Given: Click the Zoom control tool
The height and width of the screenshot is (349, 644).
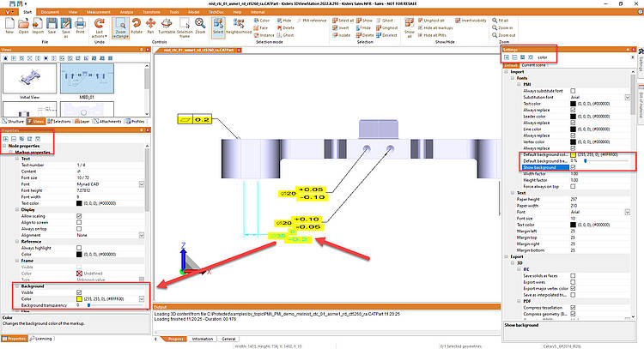Looking at the screenshot, I should pyautogui.click(x=200, y=26).
